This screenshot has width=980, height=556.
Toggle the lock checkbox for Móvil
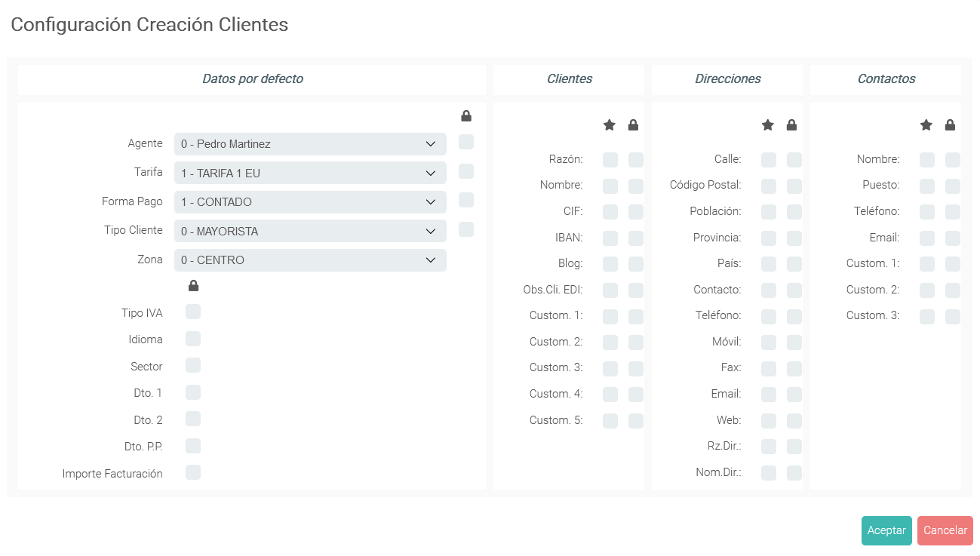tap(794, 343)
